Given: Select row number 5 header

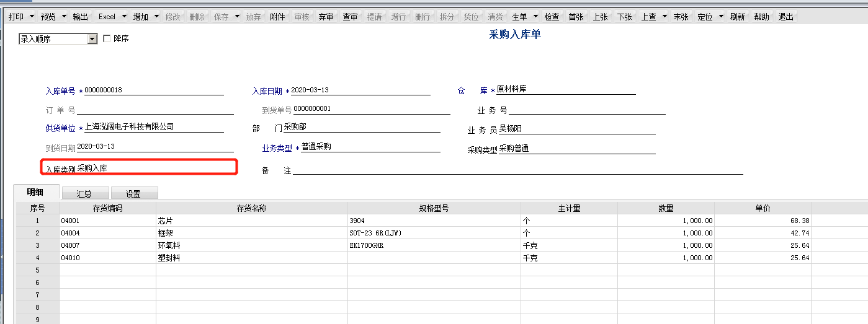Looking at the screenshot, I should point(37,270).
